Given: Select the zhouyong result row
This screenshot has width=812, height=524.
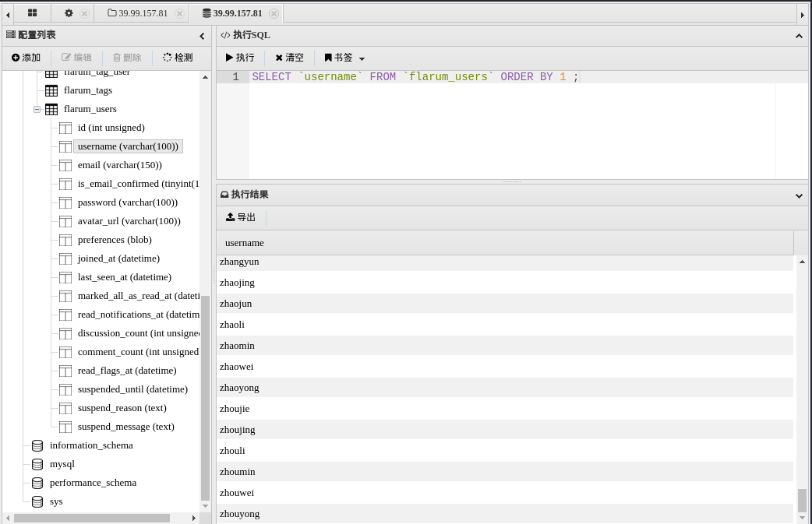Looking at the screenshot, I should (x=505, y=514).
